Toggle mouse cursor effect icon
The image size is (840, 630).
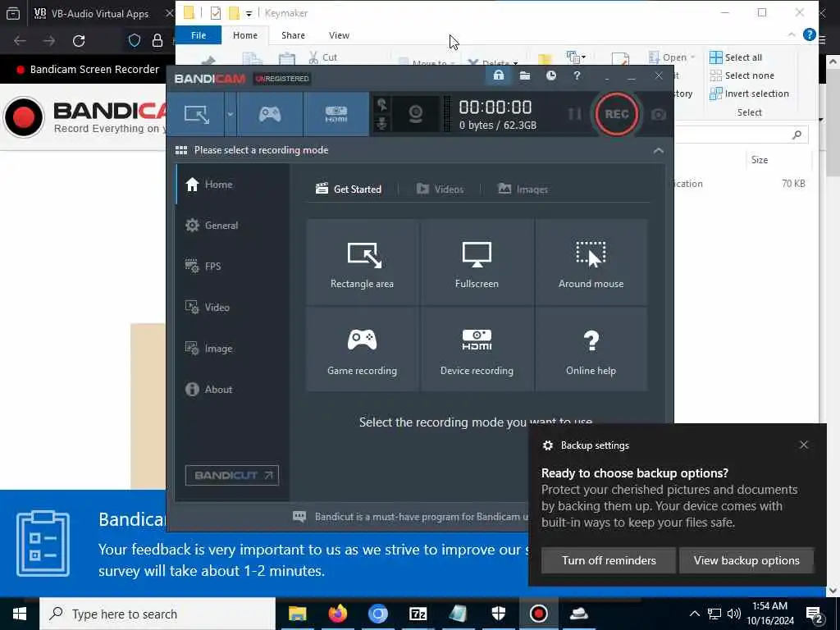[x=382, y=104]
